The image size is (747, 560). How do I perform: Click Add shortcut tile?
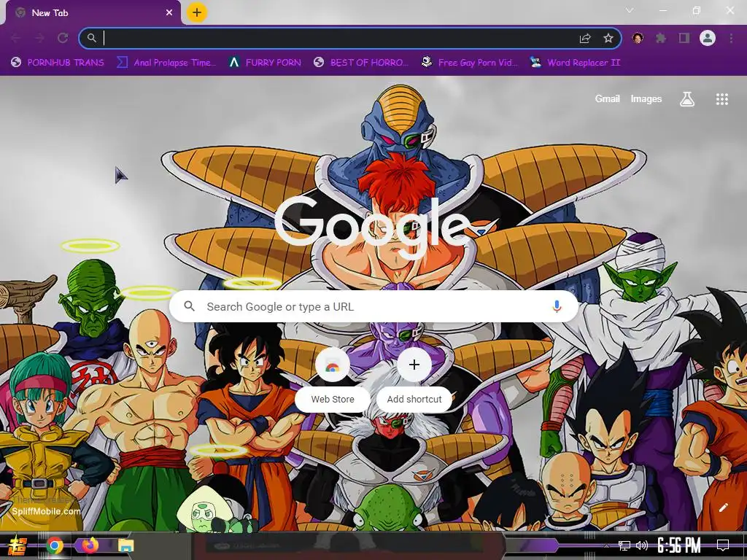coord(414,378)
